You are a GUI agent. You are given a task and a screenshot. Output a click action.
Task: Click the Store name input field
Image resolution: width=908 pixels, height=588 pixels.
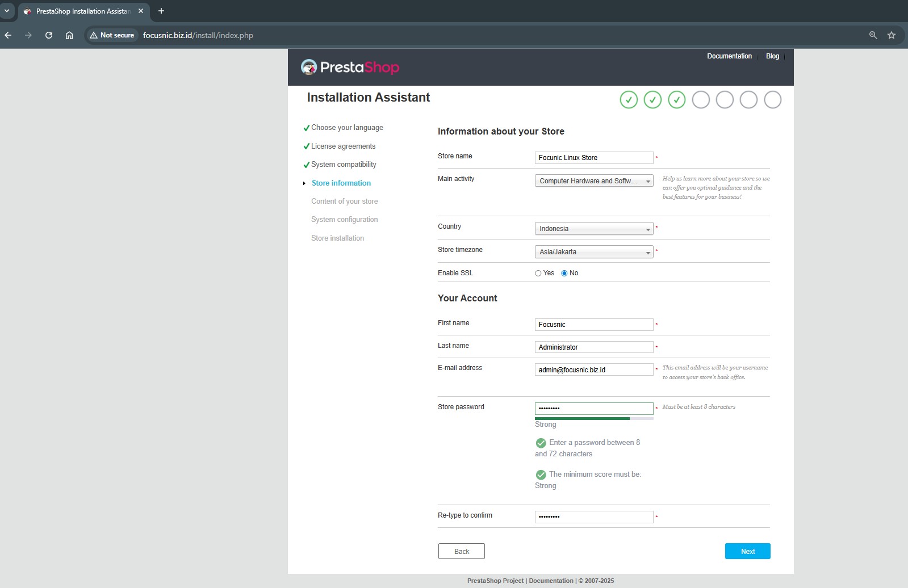tap(593, 158)
